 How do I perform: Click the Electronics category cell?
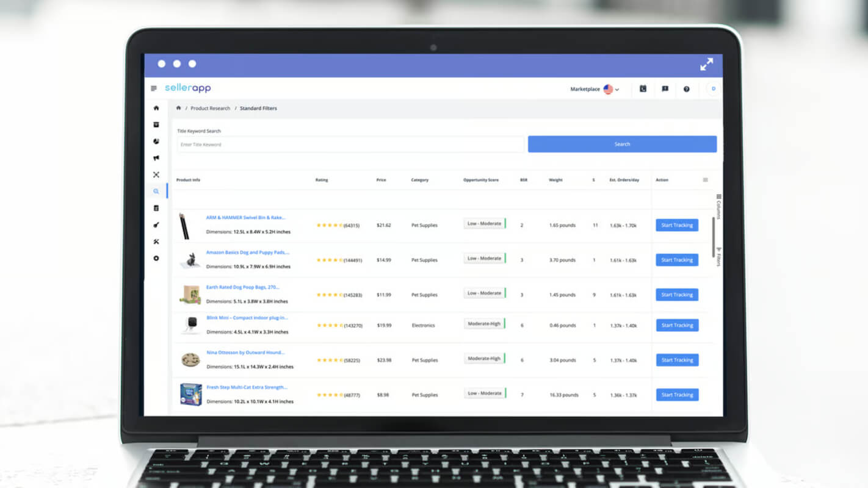pyautogui.click(x=424, y=325)
